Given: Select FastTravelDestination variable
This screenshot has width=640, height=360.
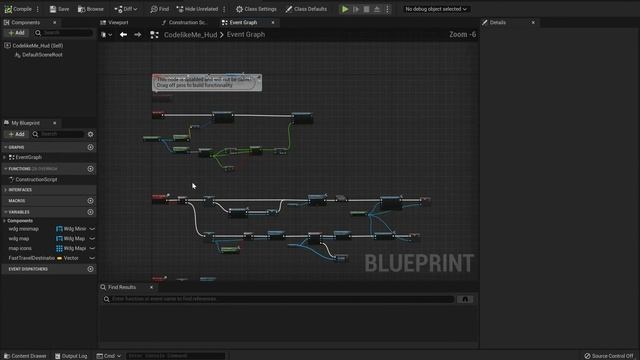Looking at the screenshot, I should click(31, 258).
